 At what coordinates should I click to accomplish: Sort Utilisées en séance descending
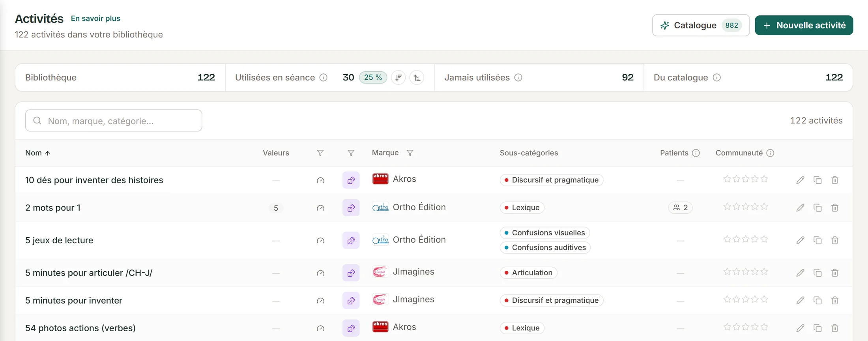(x=398, y=77)
